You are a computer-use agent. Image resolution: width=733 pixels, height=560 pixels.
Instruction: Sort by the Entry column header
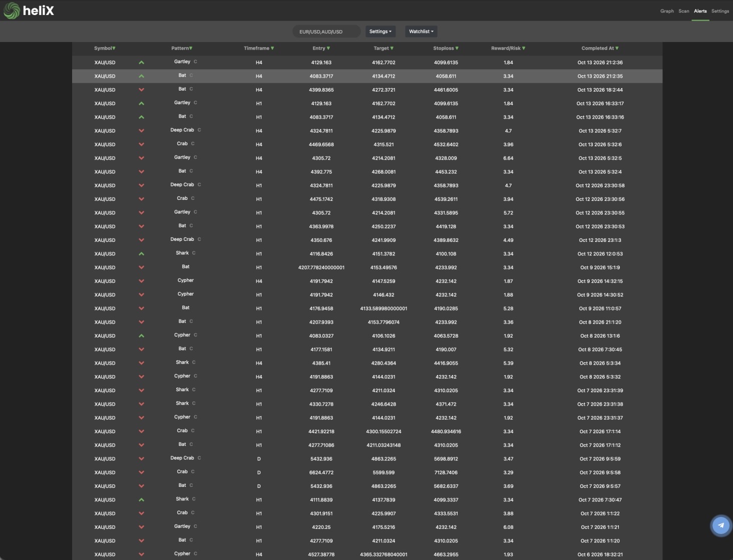(x=321, y=49)
